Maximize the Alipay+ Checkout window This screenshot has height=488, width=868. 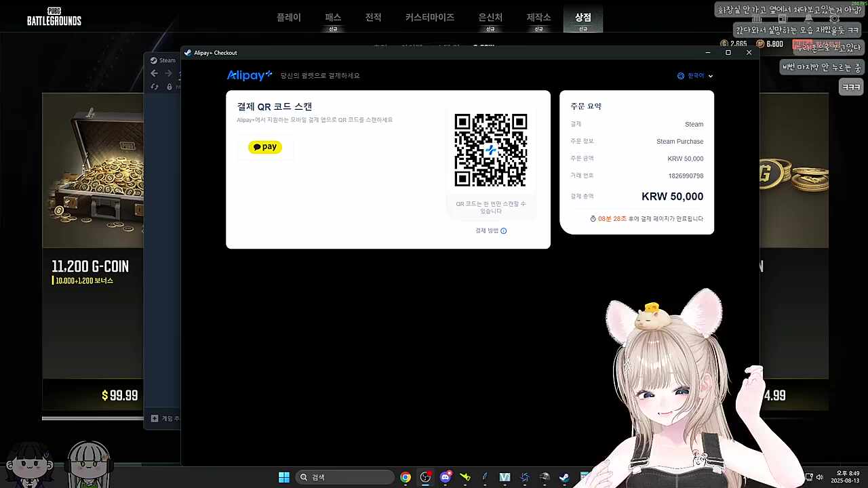click(x=728, y=53)
